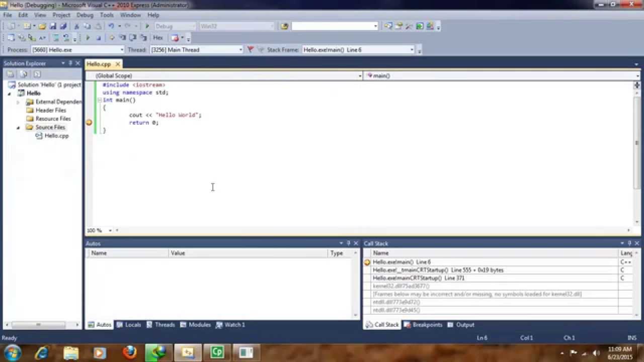Click the New Project toolbar icon
Image resolution: width=644 pixels, height=362 pixels.
pos(10,26)
